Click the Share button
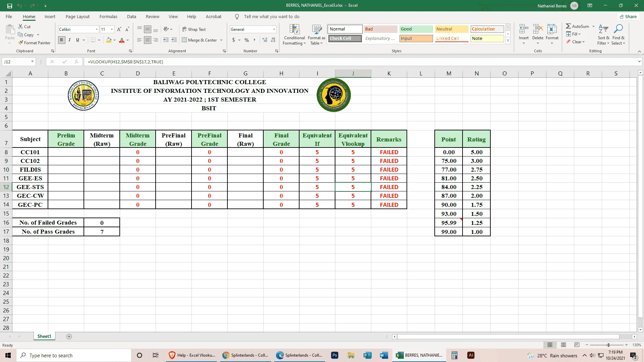Viewport: 644px width, 362px height. tap(628, 17)
